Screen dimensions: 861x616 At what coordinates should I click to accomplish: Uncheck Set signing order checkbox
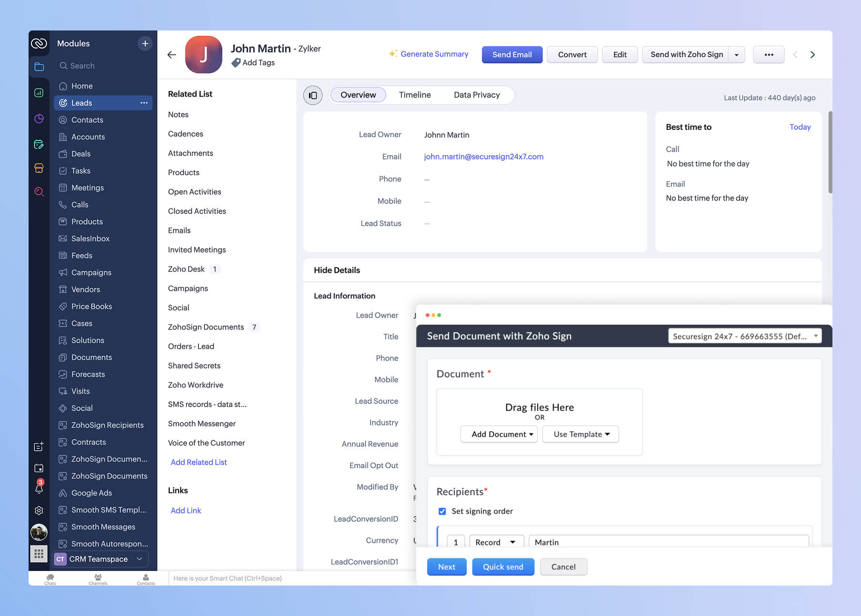click(x=442, y=511)
